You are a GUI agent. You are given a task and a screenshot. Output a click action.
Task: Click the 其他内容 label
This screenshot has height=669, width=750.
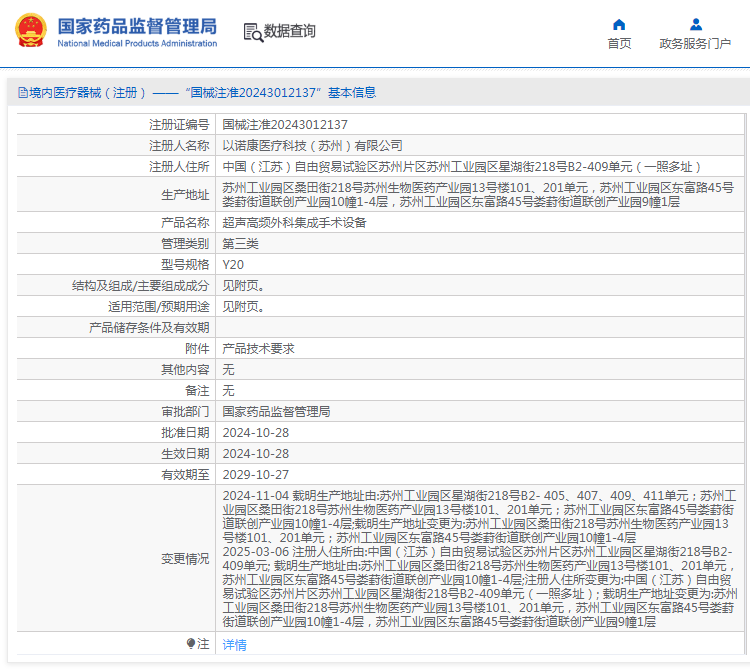(186, 370)
